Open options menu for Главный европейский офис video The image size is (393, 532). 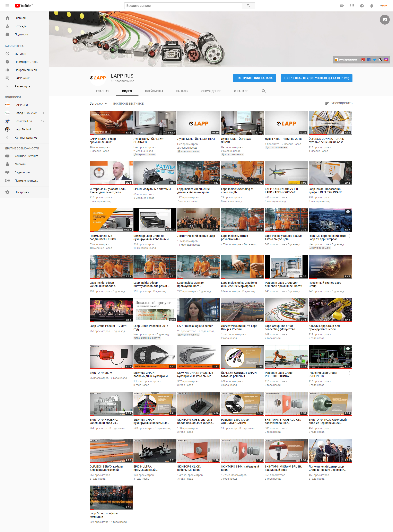click(x=349, y=236)
